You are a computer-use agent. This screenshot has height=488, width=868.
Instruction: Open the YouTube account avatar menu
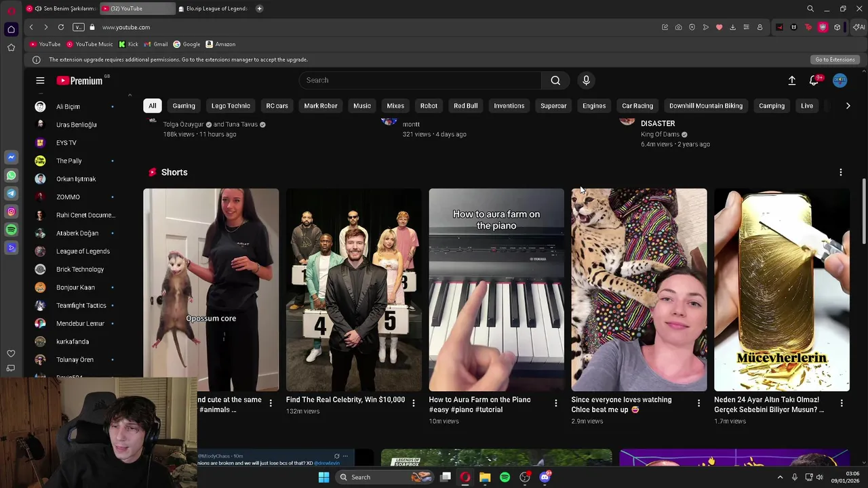pos(840,81)
